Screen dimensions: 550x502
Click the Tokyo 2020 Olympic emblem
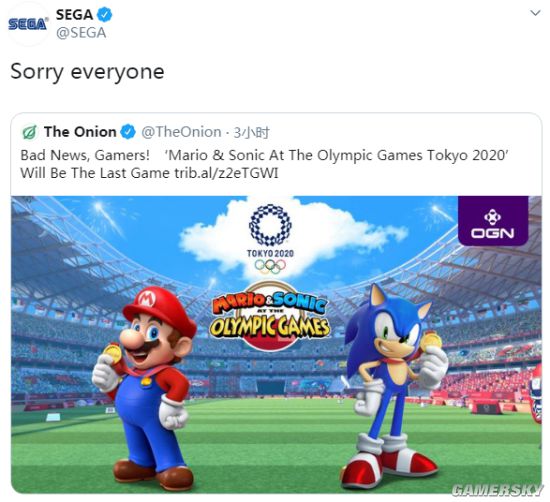270,240
